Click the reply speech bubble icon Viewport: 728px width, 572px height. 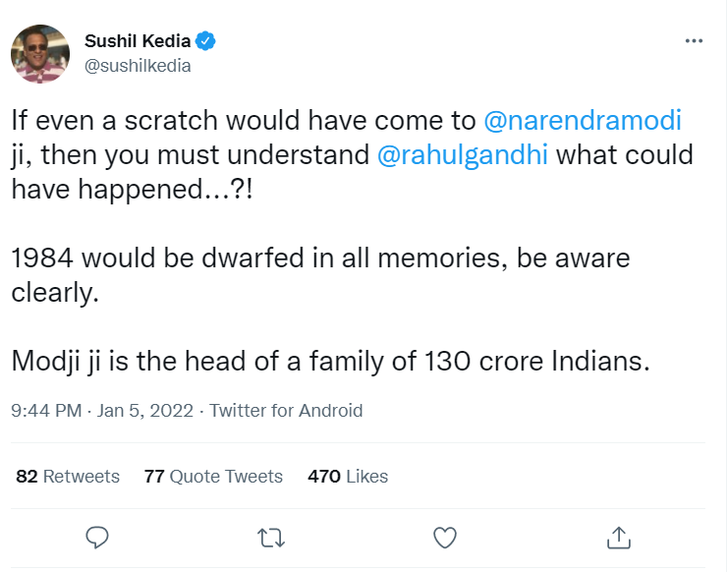click(x=96, y=537)
